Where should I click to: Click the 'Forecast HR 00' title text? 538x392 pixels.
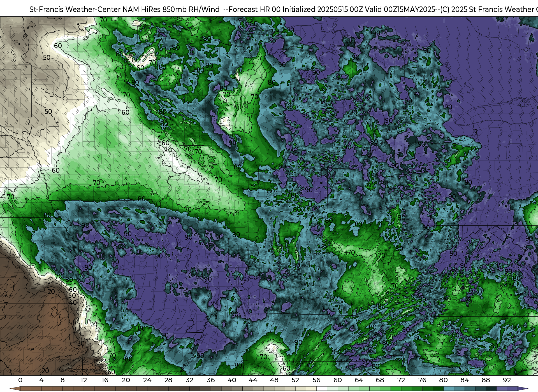254,10
